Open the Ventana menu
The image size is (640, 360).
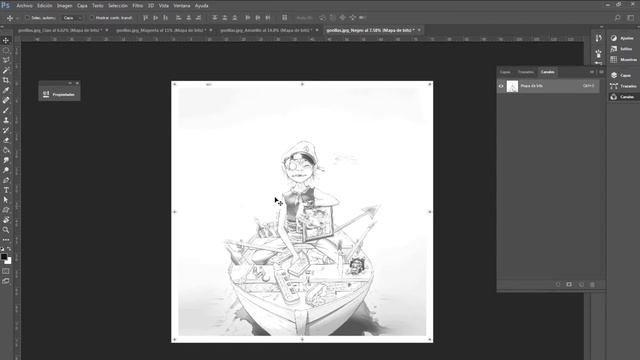pyautogui.click(x=182, y=6)
